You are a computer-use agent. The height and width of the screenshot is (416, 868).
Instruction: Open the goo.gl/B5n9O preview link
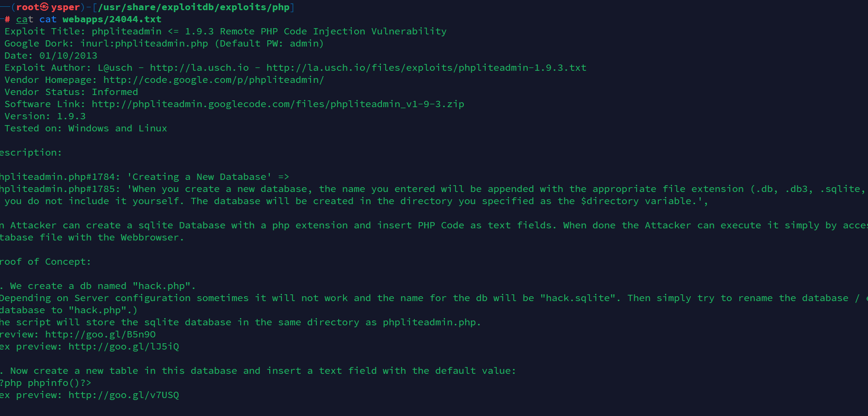click(100, 335)
